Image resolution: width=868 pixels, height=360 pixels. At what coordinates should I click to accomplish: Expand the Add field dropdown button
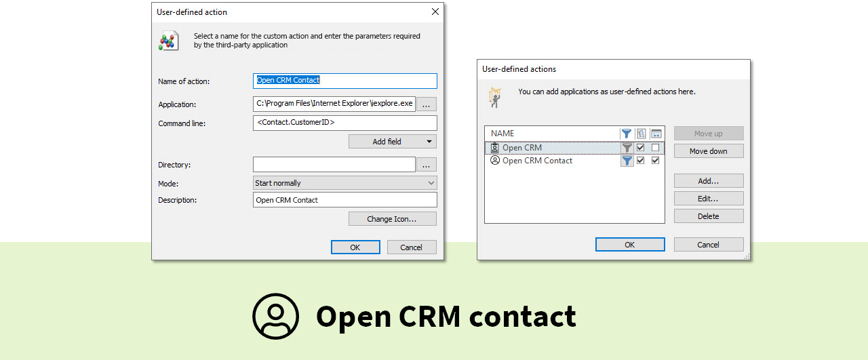coord(429,142)
